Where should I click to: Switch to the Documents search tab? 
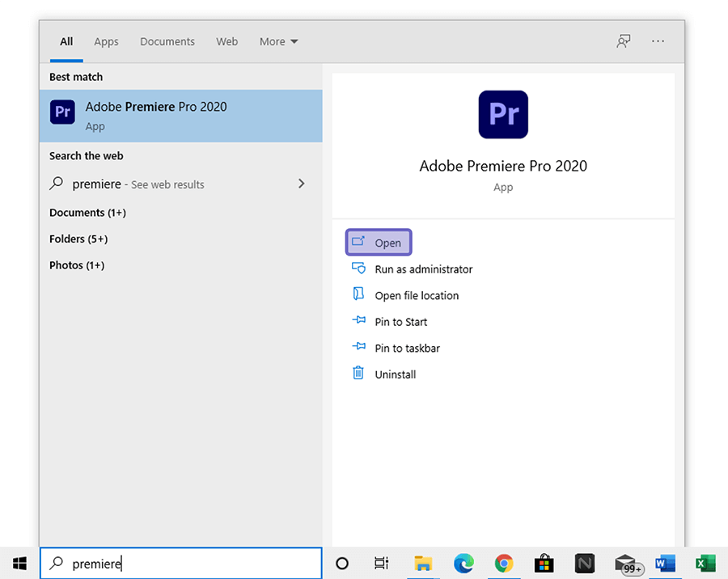pos(167,41)
